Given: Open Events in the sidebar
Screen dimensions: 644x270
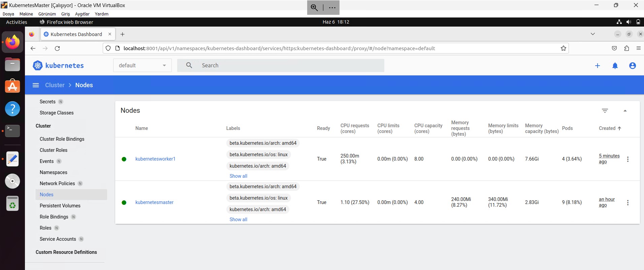Looking at the screenshot, I should click(46, 161).
